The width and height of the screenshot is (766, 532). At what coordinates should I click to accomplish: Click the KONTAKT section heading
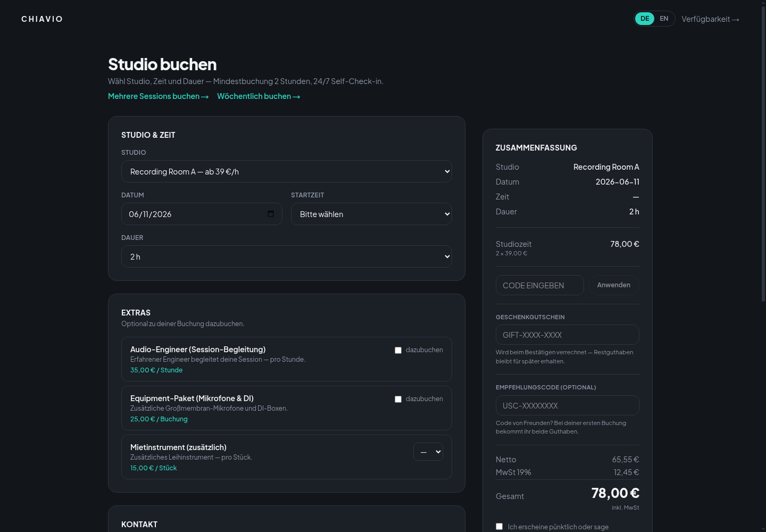[139, 525]
